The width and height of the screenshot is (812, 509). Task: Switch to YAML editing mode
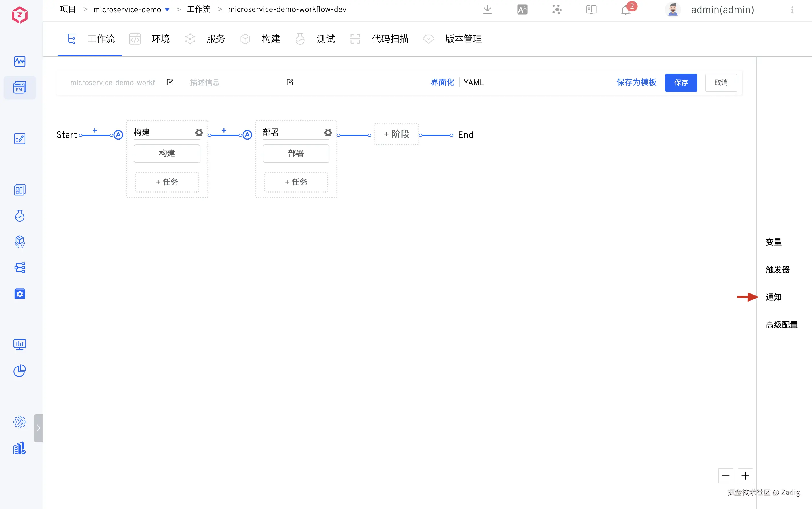pyautogui.click(x=474, y=83)
